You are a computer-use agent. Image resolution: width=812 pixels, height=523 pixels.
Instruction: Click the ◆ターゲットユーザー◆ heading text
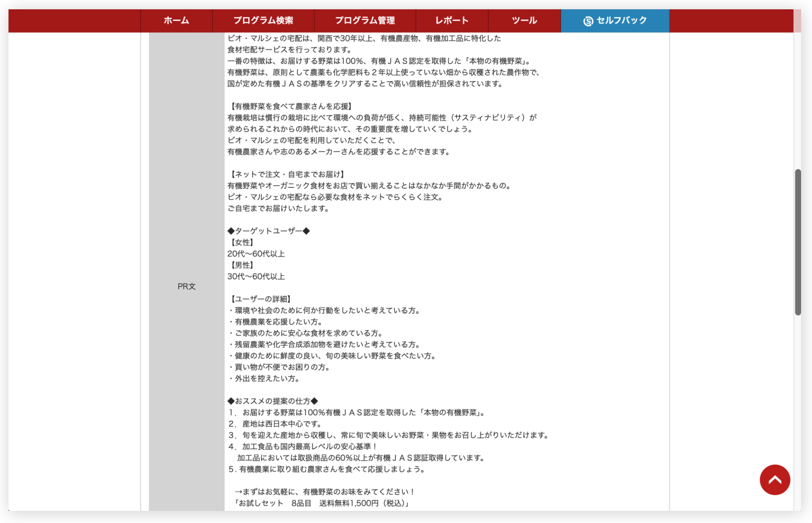tap(269, 231)
